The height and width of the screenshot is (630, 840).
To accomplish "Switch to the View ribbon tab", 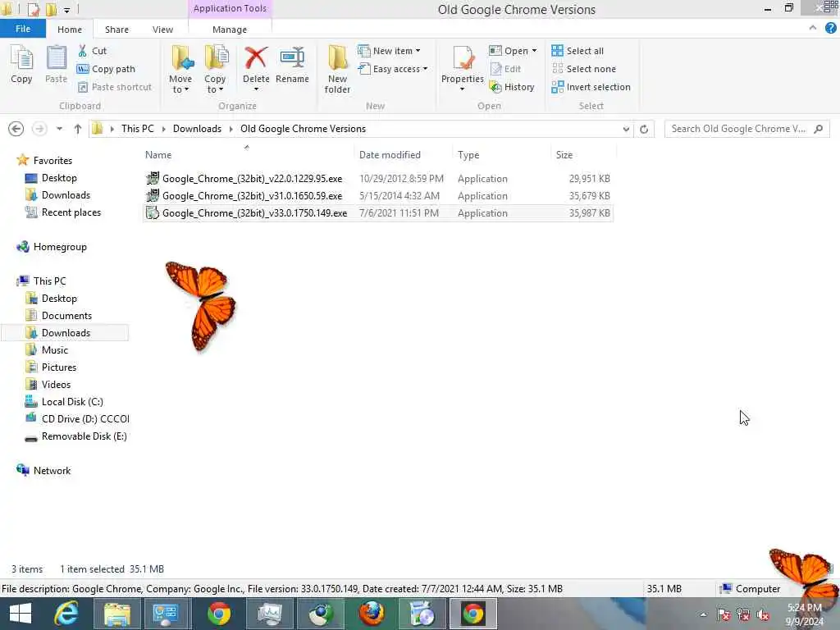I will coord(162,30).
